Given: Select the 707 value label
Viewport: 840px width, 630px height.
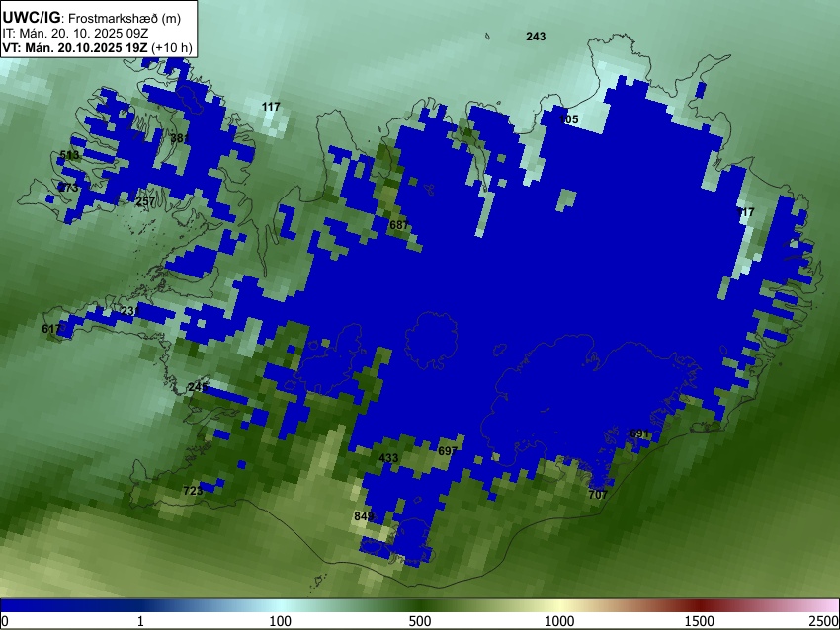Looking at the screenshot, I should coord(598,494).
